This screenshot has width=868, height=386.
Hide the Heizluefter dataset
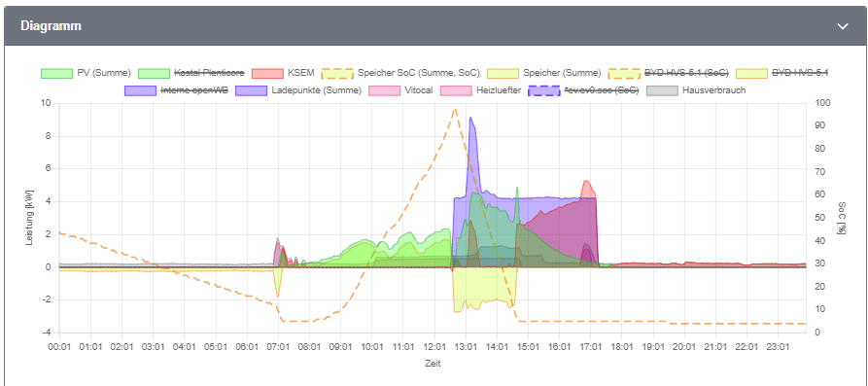(481, 89)
